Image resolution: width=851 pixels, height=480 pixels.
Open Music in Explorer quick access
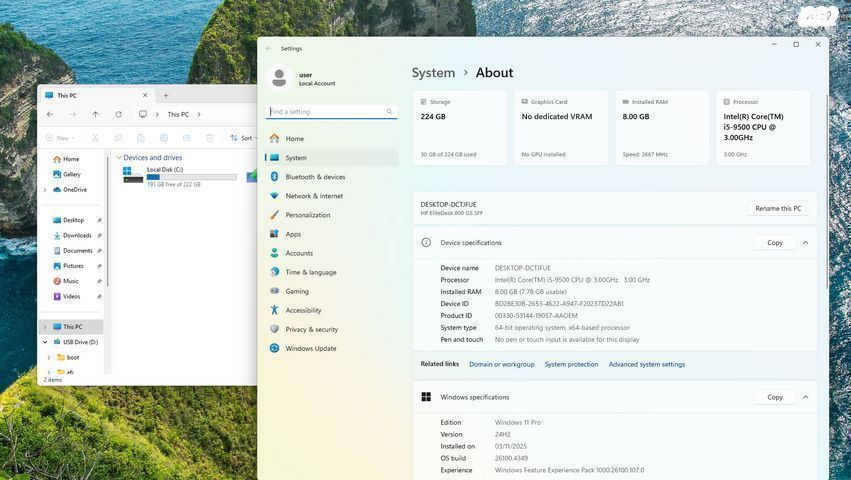73,281
